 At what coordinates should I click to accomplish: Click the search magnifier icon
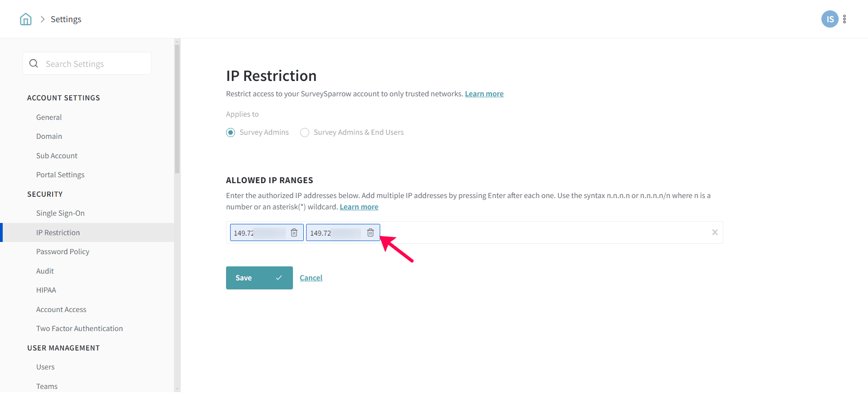[x=34, y=64]
